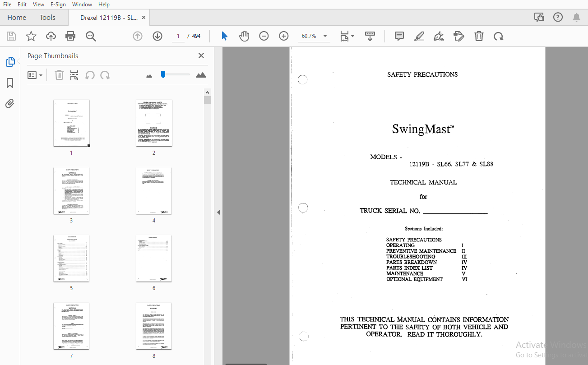Open the read mode keyboard toolbar icon

tap(370, 36)
